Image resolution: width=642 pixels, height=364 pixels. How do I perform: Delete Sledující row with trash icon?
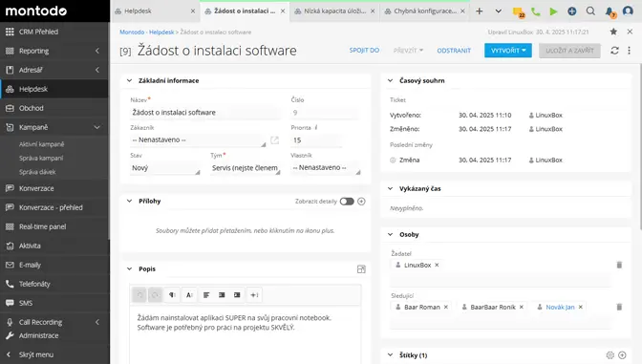619,307
